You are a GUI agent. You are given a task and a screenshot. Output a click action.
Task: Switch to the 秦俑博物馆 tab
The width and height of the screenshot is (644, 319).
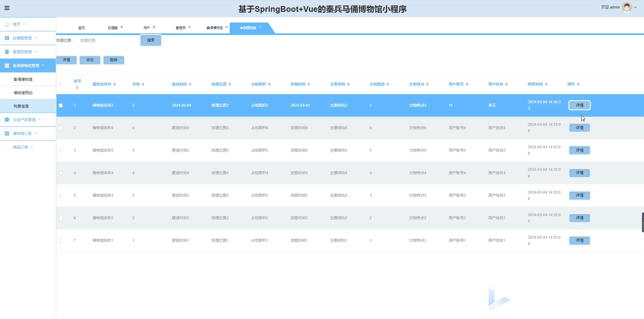214,28
